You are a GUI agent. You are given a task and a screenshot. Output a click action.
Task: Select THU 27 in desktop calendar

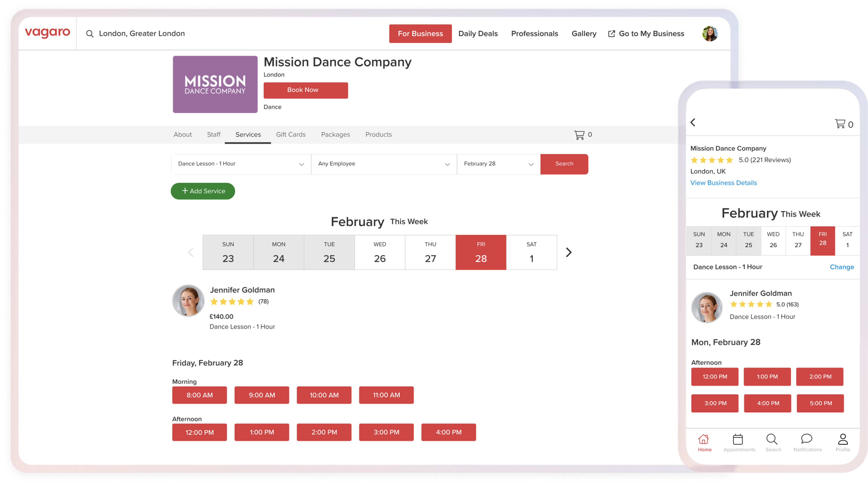tap(430, 252)
